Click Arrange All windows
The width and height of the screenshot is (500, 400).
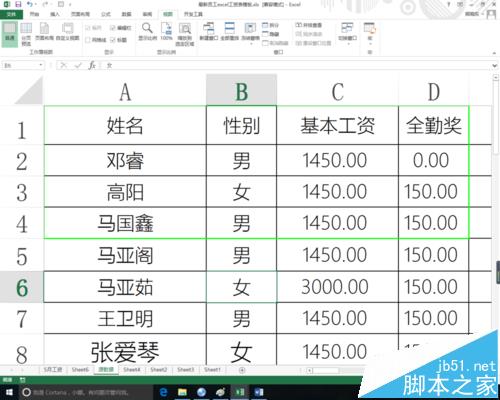click(229, 32)
